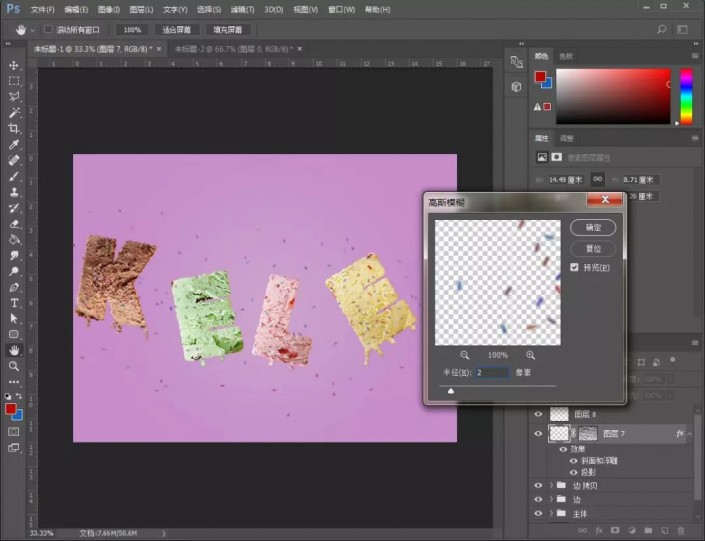This screenshot has width=705, height=541.
Task: Open Hand tool preset dropdown arrow
Action: point(32,30)
